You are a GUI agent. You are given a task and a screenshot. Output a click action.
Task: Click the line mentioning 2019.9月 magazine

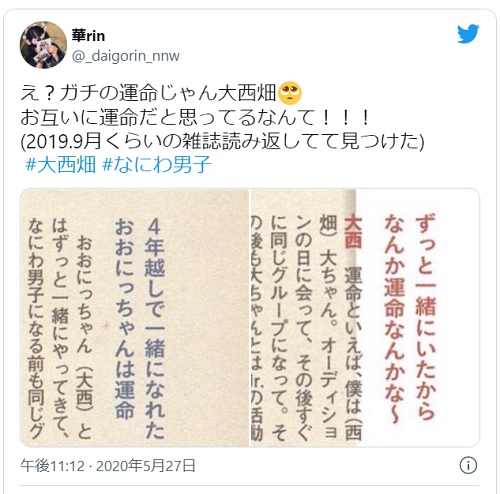(x=222, y=142)
